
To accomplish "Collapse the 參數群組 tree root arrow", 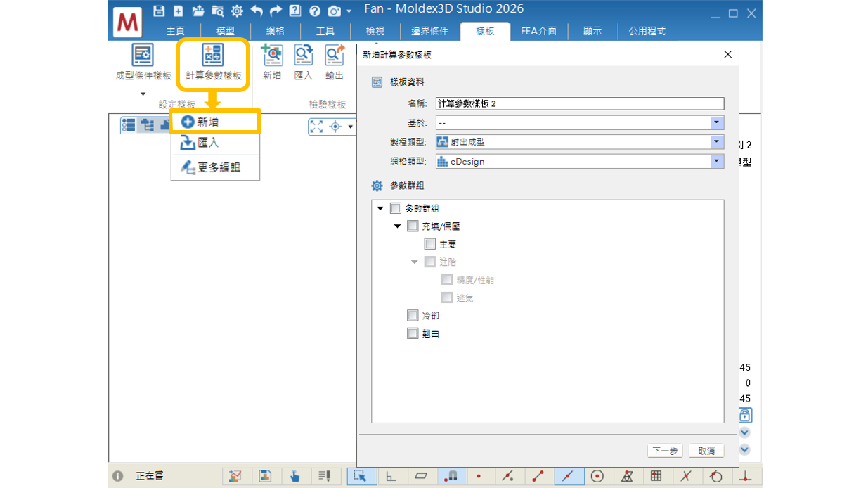I will click(380, 208).
